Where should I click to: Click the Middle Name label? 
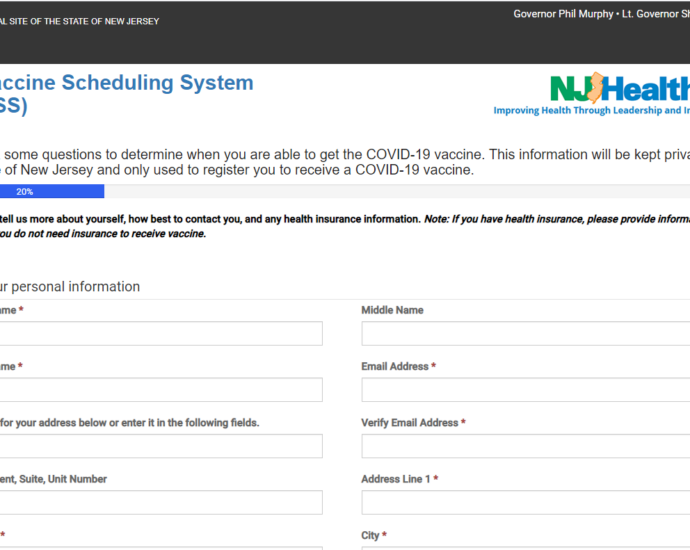(392, 310)
